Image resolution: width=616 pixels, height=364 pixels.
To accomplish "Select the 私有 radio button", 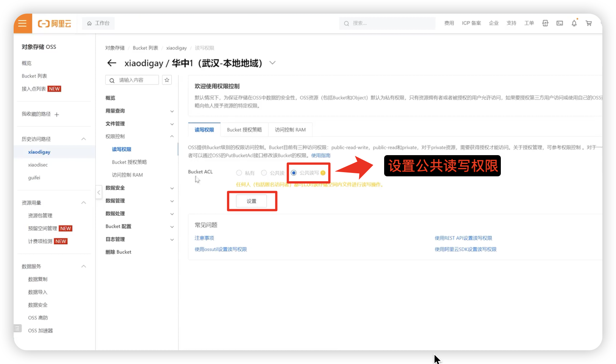I will [x=239, y=173].
